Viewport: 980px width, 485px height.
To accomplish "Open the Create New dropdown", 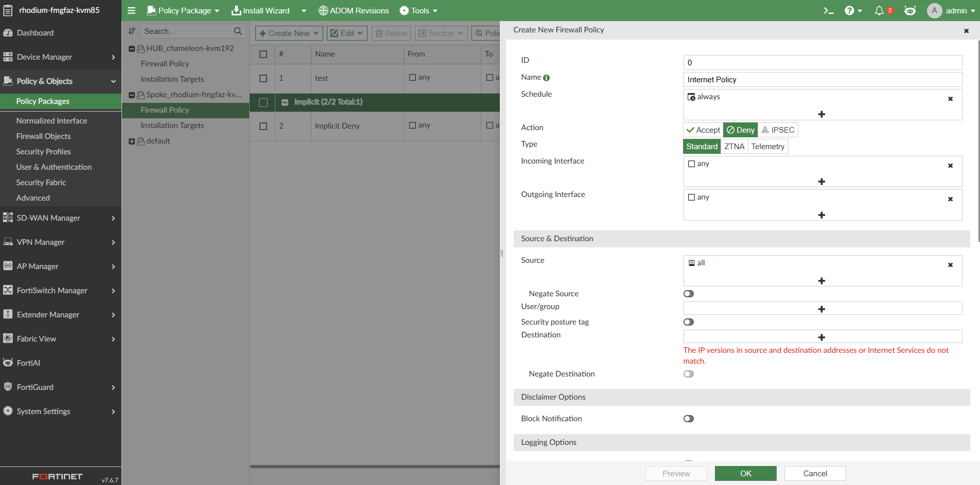I will point(289,33).
